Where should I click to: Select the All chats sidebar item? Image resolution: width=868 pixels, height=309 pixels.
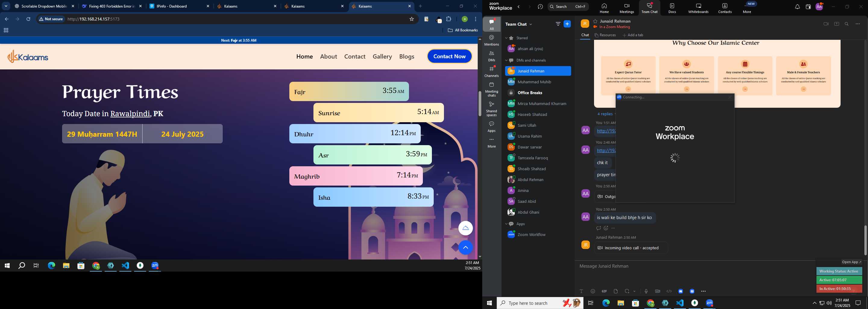click(492, 24)
